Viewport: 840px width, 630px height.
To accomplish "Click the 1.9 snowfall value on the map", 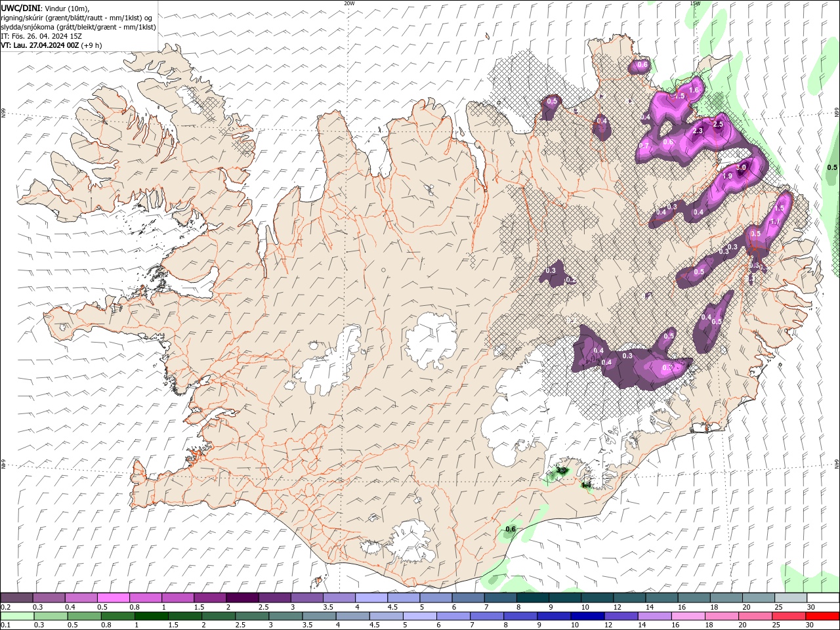I will tap(727, 176).
